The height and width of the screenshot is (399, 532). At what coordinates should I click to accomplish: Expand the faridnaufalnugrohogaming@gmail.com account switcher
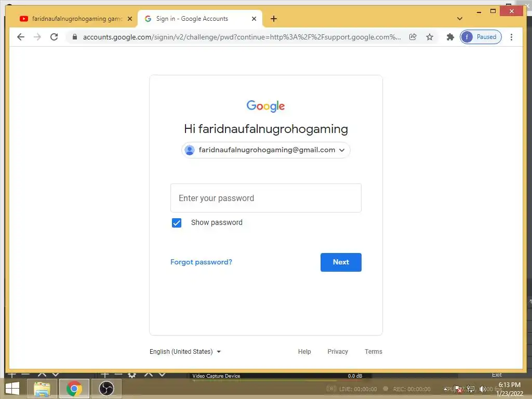(266, 150)
